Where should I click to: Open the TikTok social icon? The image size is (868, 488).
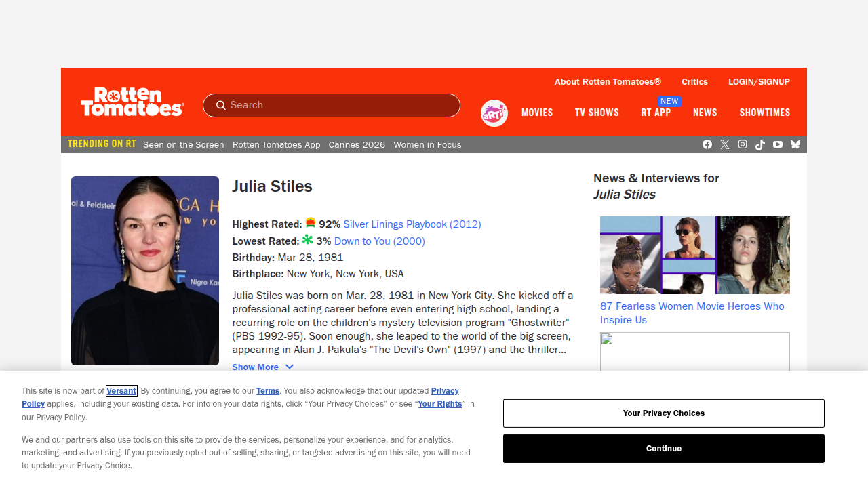pyautogui.click(x=760, y=144)
